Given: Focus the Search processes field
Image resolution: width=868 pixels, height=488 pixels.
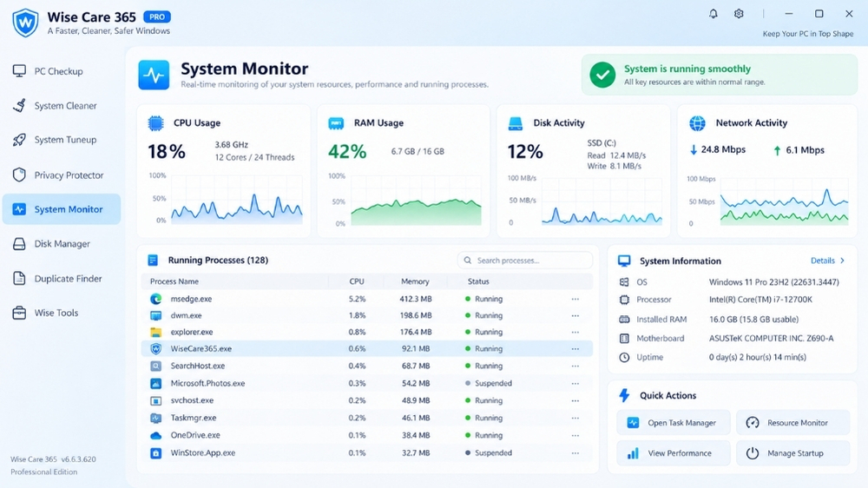Looking at the screenshot, I should pyautogui.click(x=525, y=260).
